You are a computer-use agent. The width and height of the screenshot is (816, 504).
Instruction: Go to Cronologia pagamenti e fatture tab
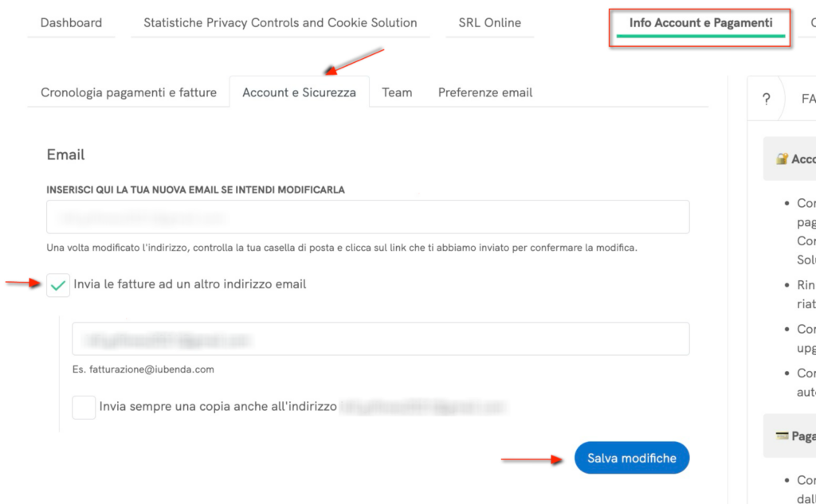[x=128, y=92]
